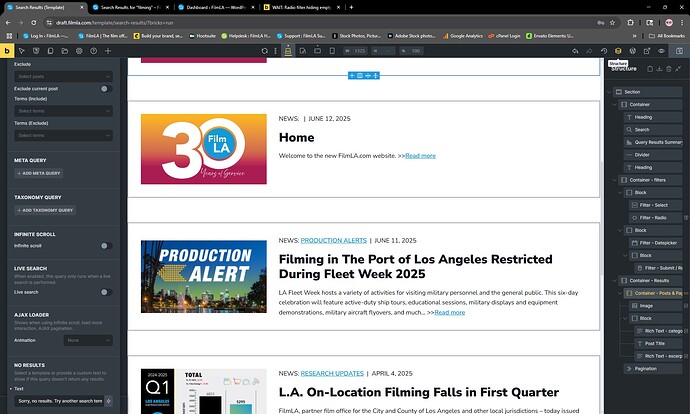Enable the Live search toggle
690x414 pixels.
coord(105,292)
